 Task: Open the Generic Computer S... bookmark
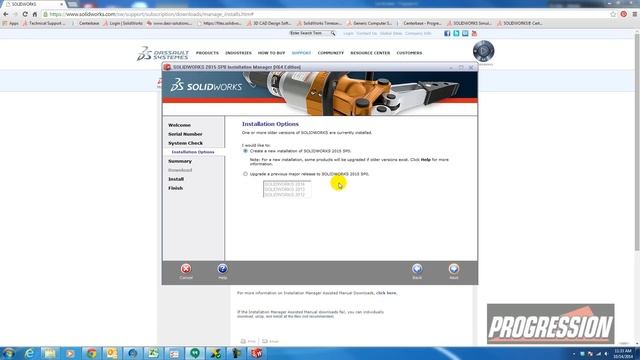(x=369, y=23)
